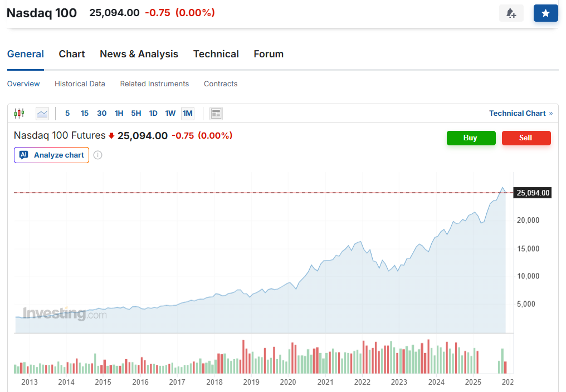Select the 1D chart interval

click(x=153, y=113)
